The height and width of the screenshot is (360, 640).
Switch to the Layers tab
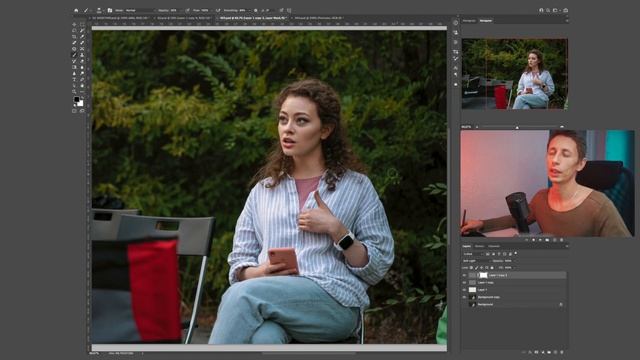point(467,246)
